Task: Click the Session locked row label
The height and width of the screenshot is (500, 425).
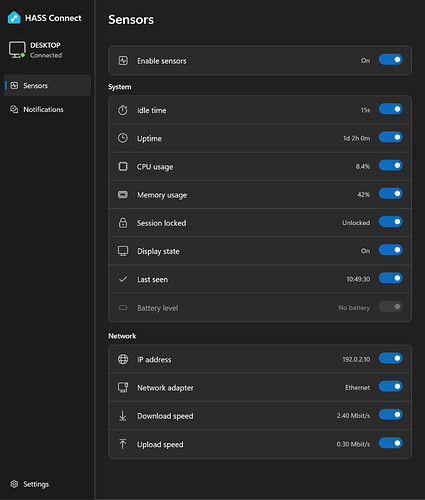Action: 161,223
